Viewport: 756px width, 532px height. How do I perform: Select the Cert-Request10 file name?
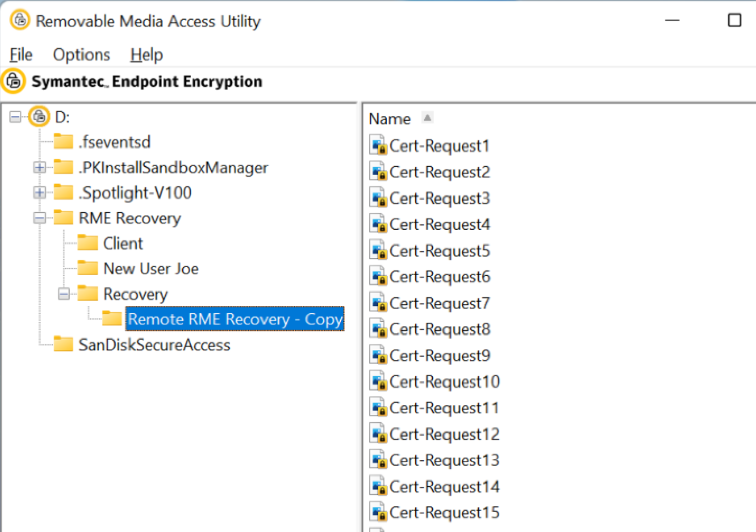point(444,381)
